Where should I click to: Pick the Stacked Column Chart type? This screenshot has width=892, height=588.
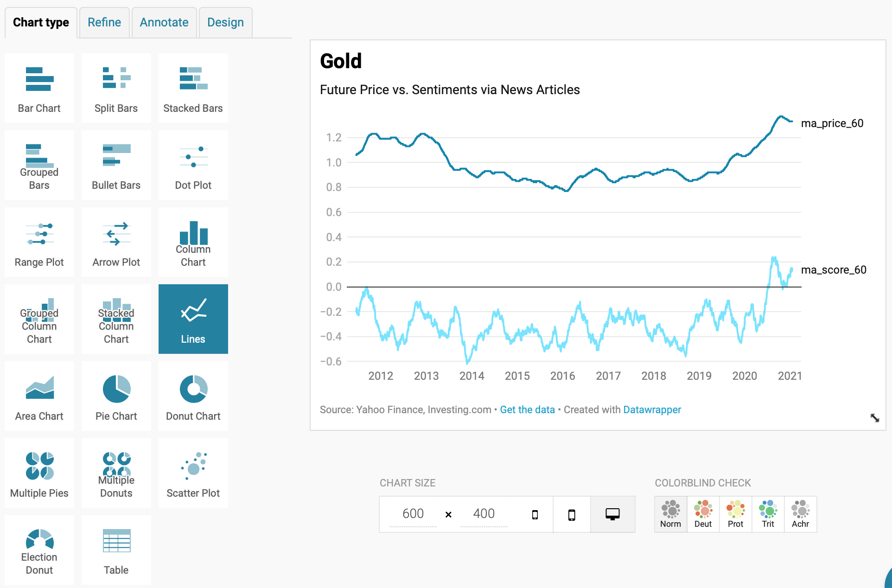pos(116,319)
